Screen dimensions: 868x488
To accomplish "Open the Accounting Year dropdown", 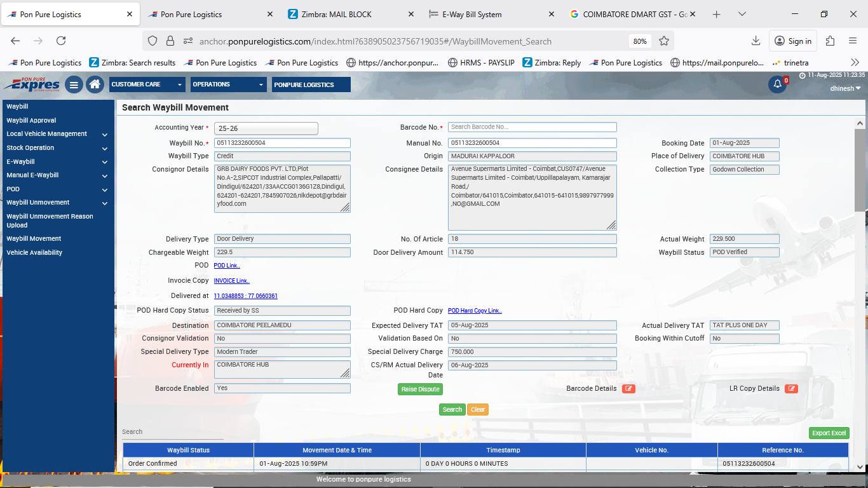I will (266, 128).
